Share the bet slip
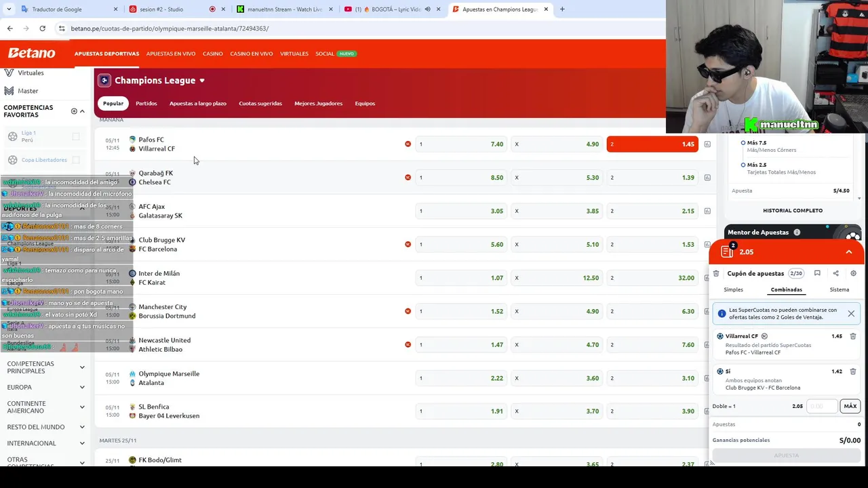The width and height of the screenshot is (868, 488). (835, 273)
